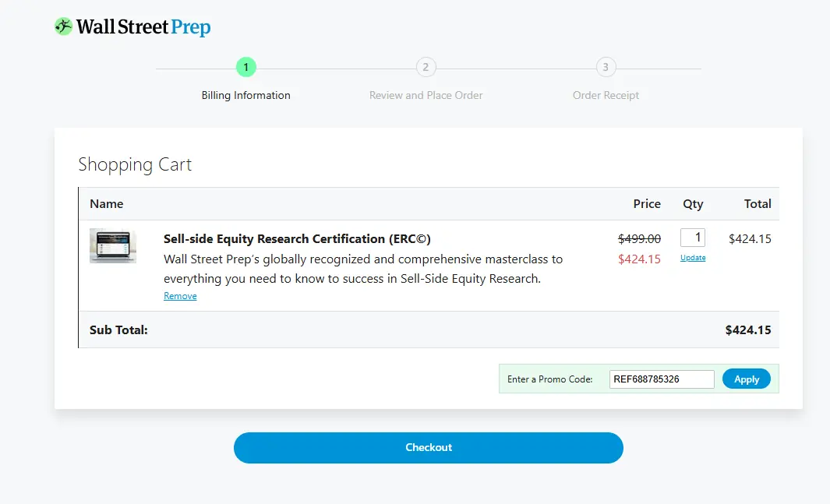
Task: Click the red discounted $424.15 price
Action: 639,259
